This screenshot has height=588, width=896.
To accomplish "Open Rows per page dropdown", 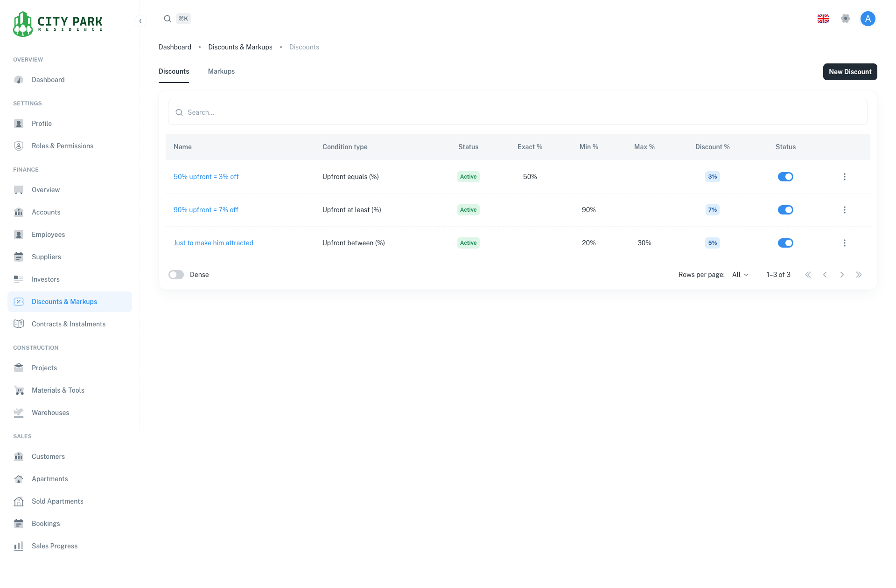I will click(740, 275).
